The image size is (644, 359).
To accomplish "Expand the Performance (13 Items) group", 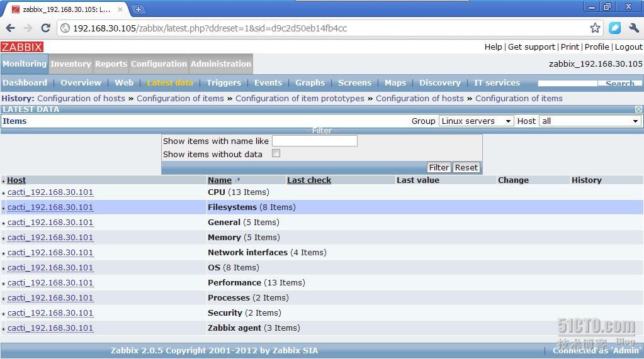I will (4, 284).
